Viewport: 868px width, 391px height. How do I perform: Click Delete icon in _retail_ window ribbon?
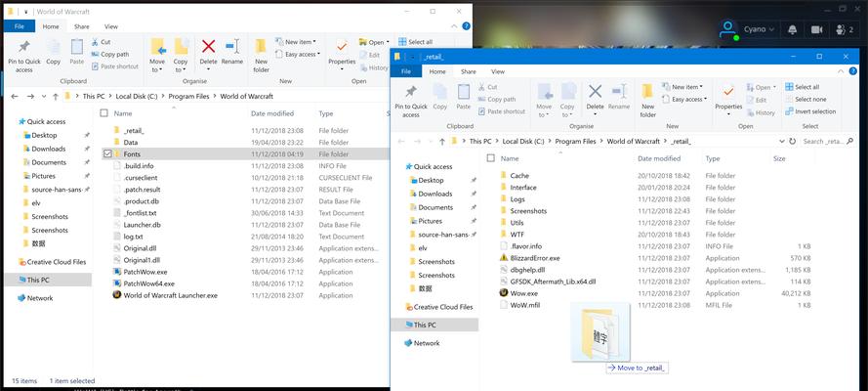tap(595, 92)
